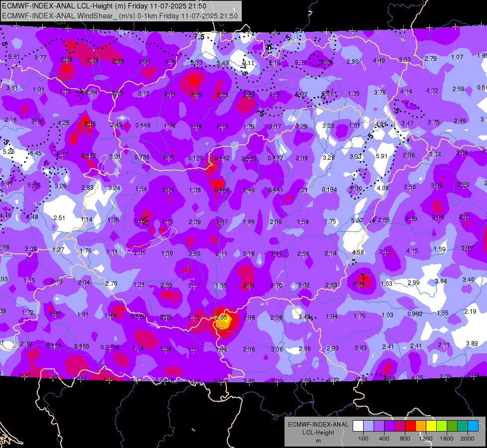Click the wind shear value 0.0736
The width and height of the screenshot is (487, 448).
[110, 347]
